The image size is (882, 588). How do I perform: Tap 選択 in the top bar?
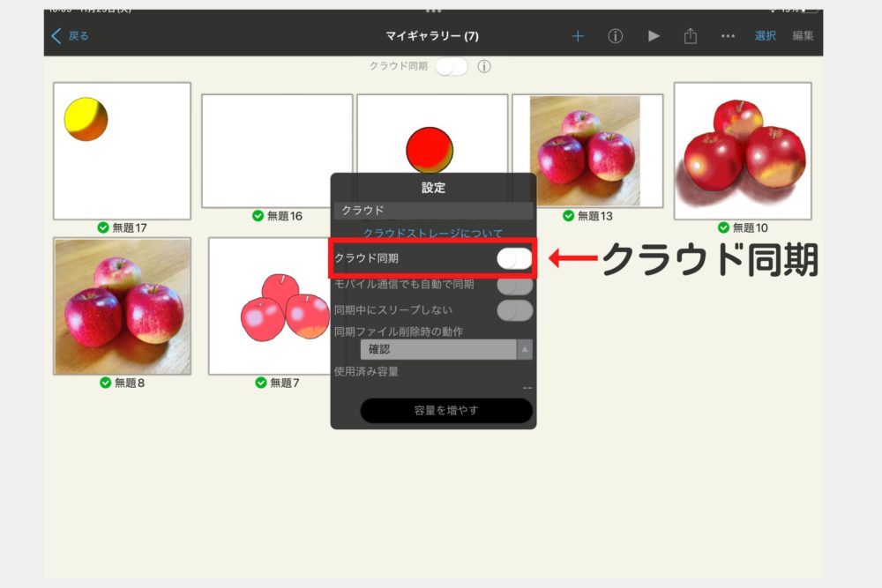[766, 36]
